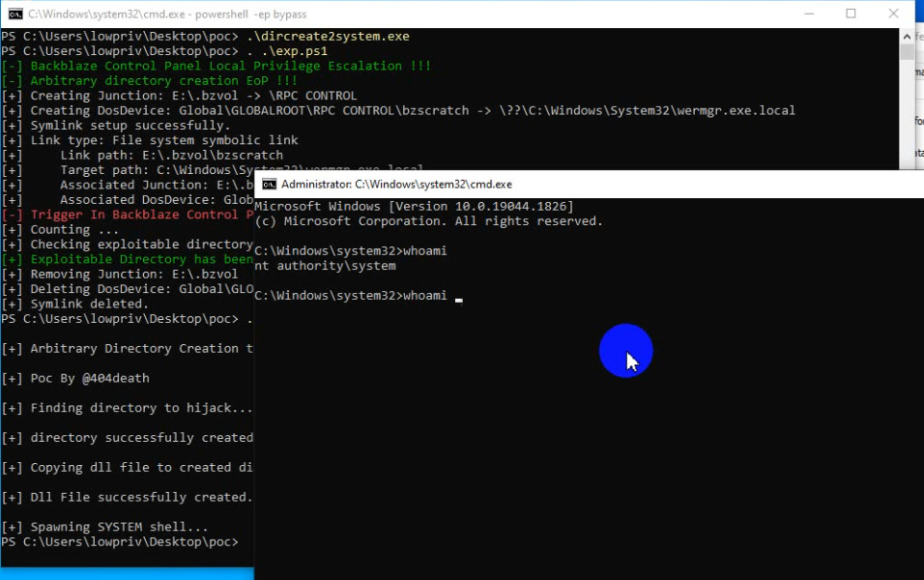The width and height of the screenshot is (924, 580).
Task: Click 'Poc By @404death' line
Action: [x=74, y=378]
